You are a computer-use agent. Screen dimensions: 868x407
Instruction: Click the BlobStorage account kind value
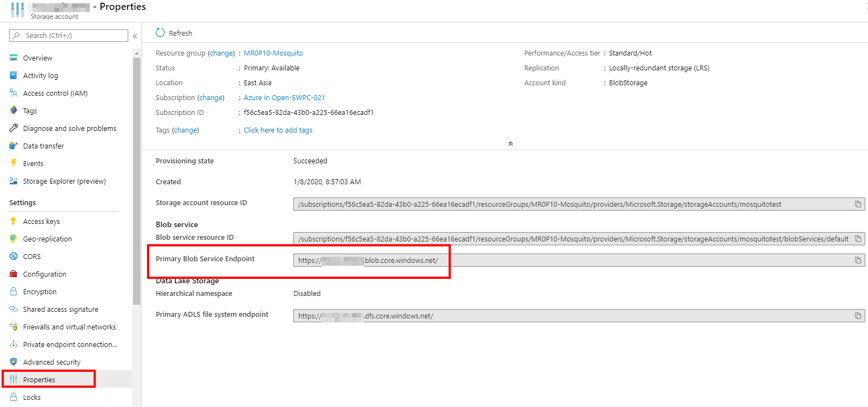tap(628, 83)
